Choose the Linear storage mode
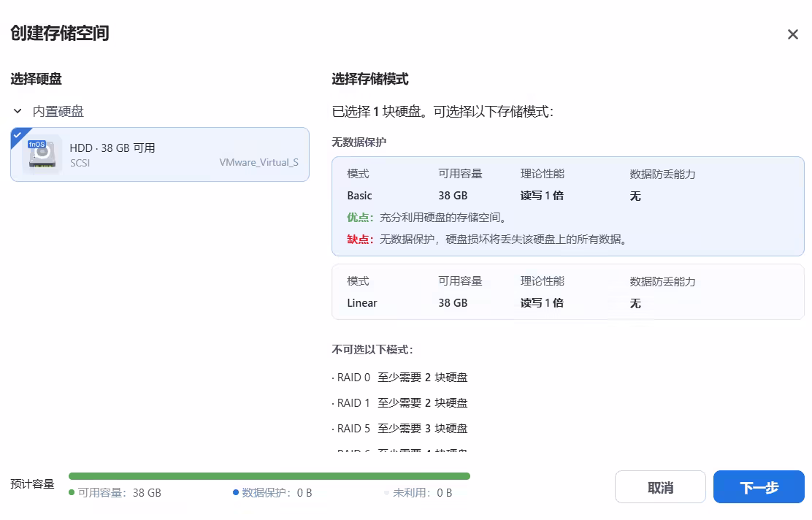The image size is (812, 520). pyautogui.click(x=567, y=292)
